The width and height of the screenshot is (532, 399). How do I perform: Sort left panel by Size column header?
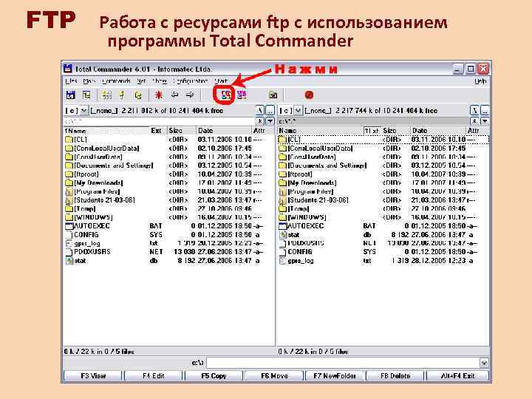[x=181, y=131]
